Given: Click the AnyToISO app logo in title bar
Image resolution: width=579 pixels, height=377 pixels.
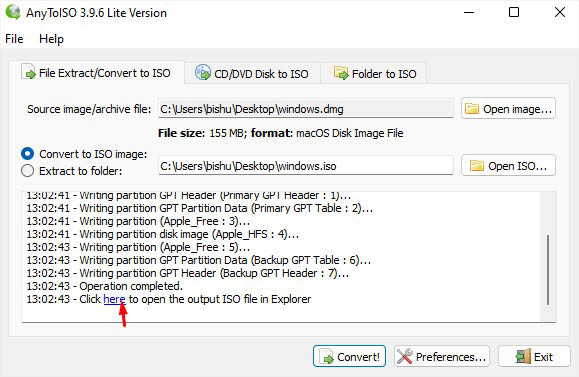Looking at the screenshot, I should [x=13, y=11].
